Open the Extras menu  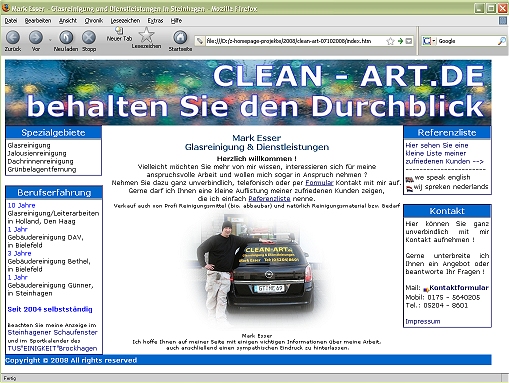155,21
